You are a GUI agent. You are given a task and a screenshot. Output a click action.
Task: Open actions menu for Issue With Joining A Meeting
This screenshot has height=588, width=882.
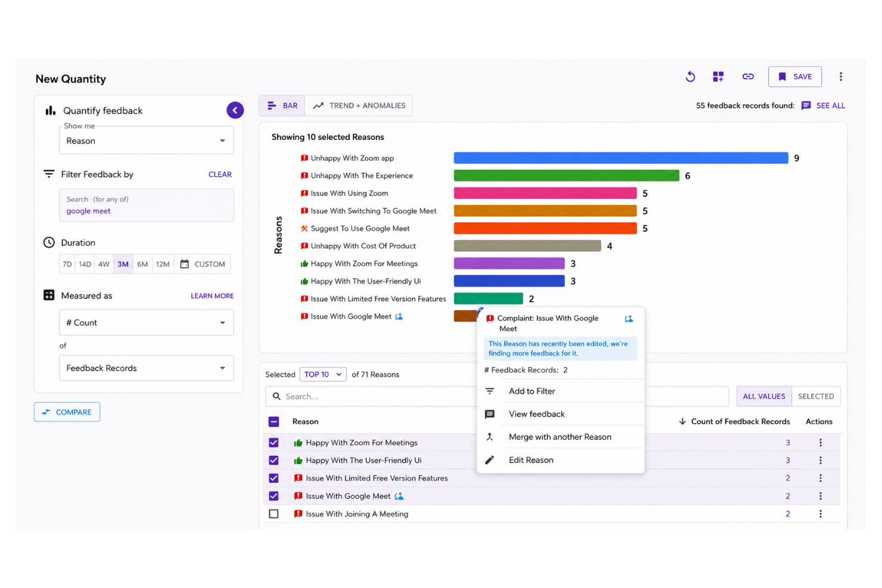821,514
